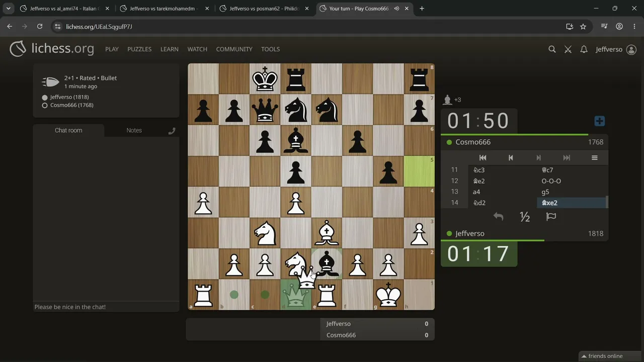
Task: Go back to the previous page
Action: click(10, 27)
